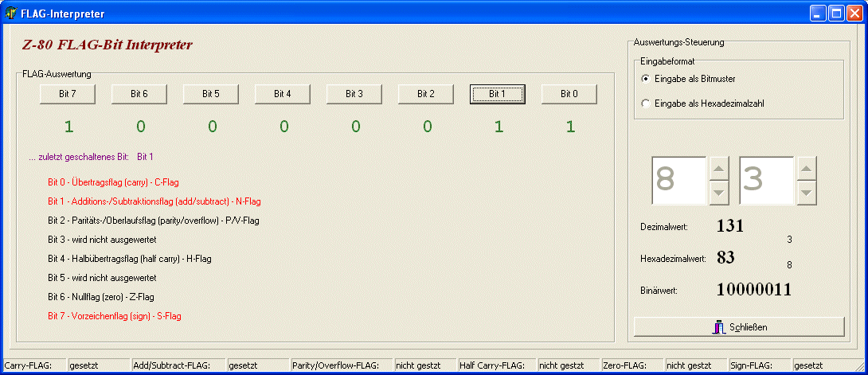This screenshot has width=868, height=375.
Task: Click the FLAG-Interpreter title bar app icon
Action: pyautogui.click(x=10, y=14)
